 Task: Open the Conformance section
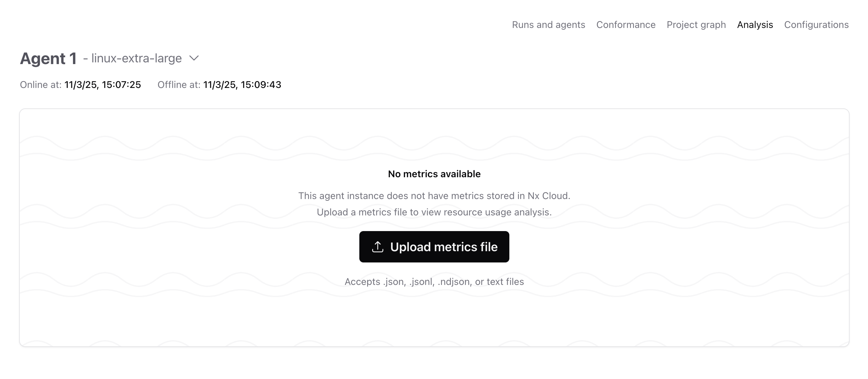click(x=626, y=25)
